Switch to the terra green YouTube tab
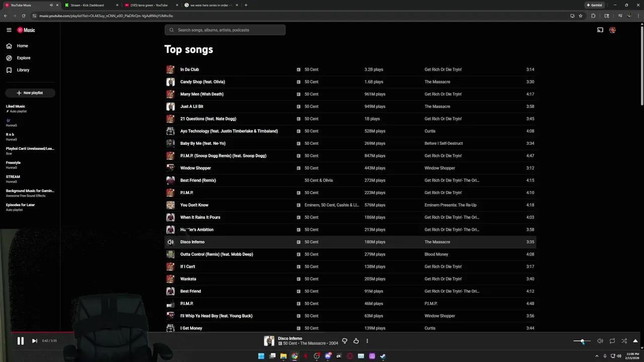Image resolution: width=644 pixels, height=362 pixels. (x=150, y=5)
